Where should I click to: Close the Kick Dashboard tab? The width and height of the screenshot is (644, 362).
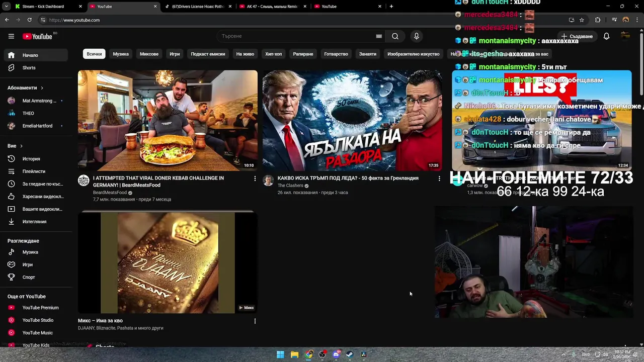[x=80, y=7]
